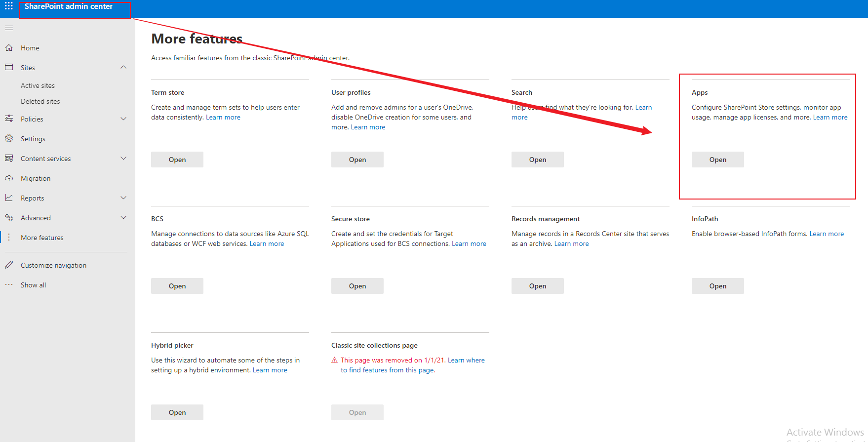This screenshot has height=442, width=868.
Task: Click the Sites window icon
Action: 9,67
